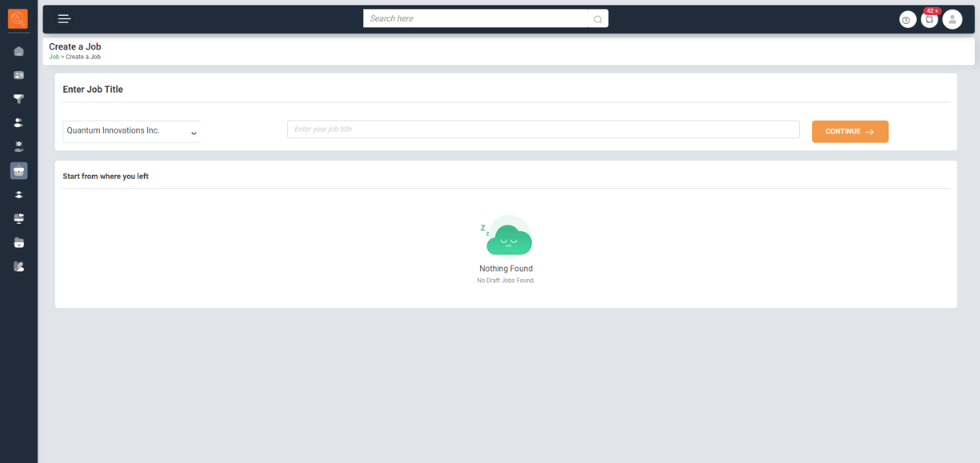Open the home icon in sidebar
980x463 pixels.
tap(18, 51)
